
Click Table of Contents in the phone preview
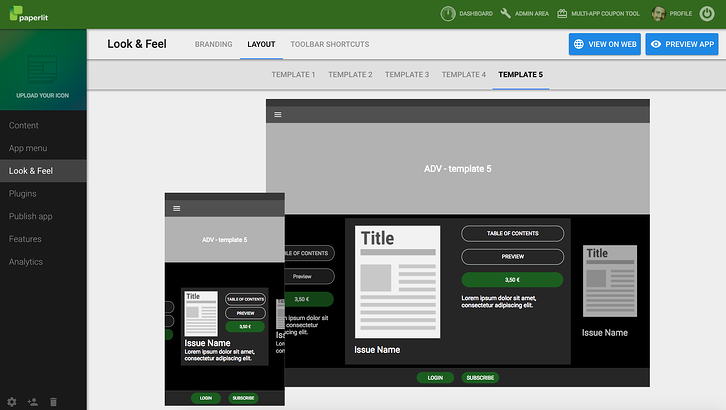pyautogui.click(x=245, y=299)
